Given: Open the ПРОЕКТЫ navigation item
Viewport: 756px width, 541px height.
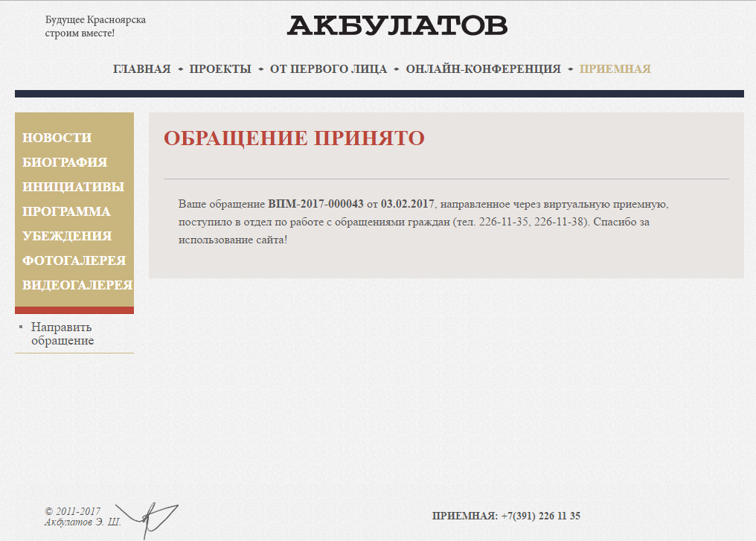Looking at the screenshot, I should click(x=220, y=69).
